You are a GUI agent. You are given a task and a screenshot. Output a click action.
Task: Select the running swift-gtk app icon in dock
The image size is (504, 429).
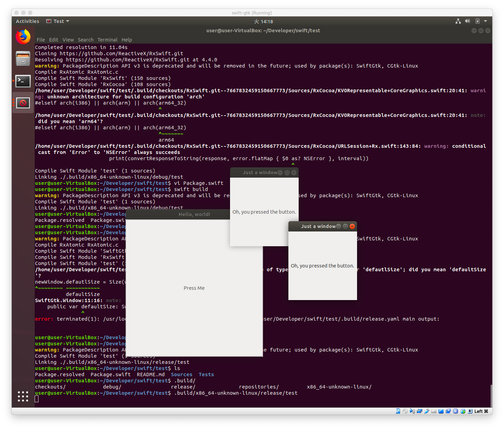[23, 103]
